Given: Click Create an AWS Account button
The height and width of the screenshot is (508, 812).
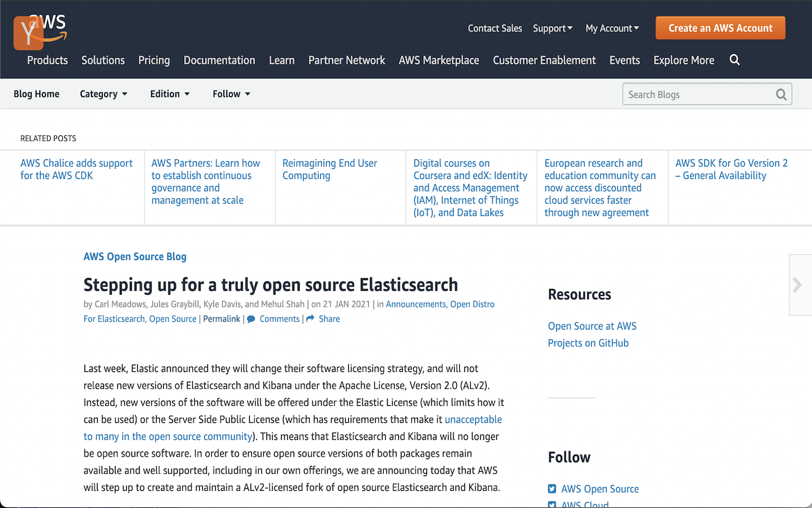Looking at the screenshot, I should [721, 28].
